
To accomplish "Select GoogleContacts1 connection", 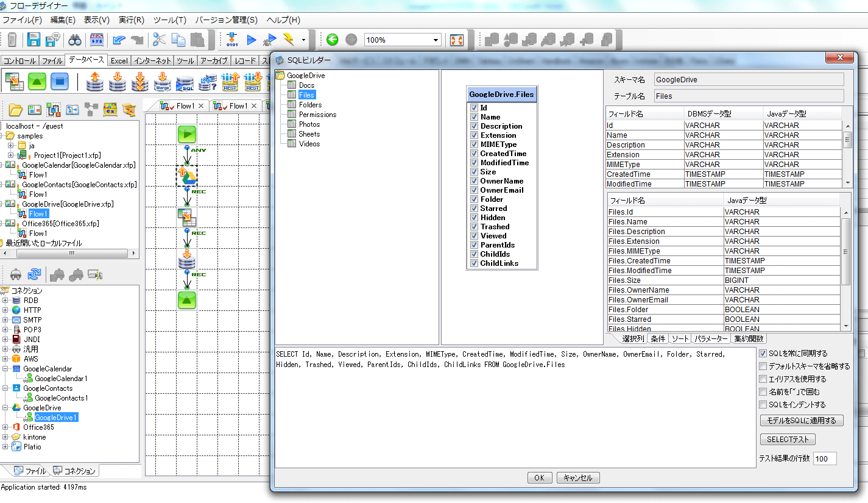I will (61, 398).
